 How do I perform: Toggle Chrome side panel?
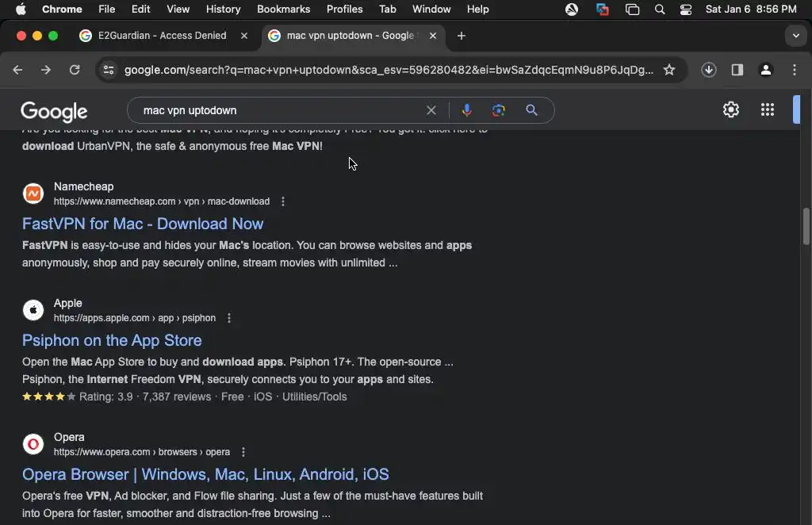point(737,70)
